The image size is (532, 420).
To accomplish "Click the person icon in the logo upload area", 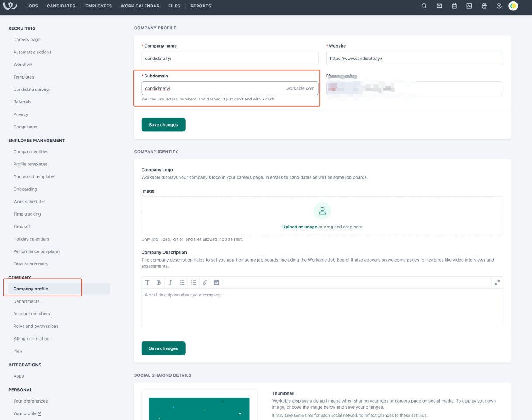I will pyautogui.click(x=322, y=211).
